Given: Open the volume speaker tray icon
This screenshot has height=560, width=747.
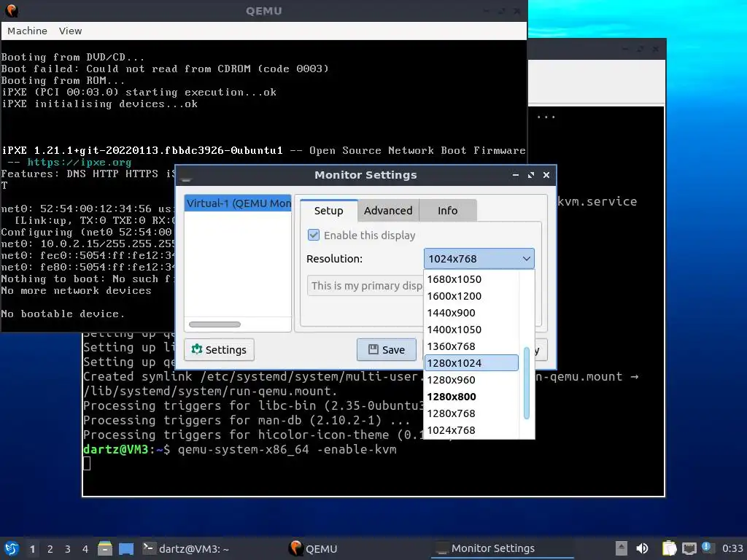Looking at the screenshot, I should point(642,548).
